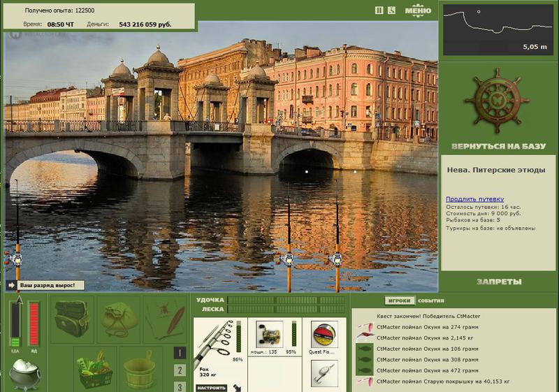Click the ЕДА food gauge
The height and width of the screenshot is (392, 559).
coord(15,324)
